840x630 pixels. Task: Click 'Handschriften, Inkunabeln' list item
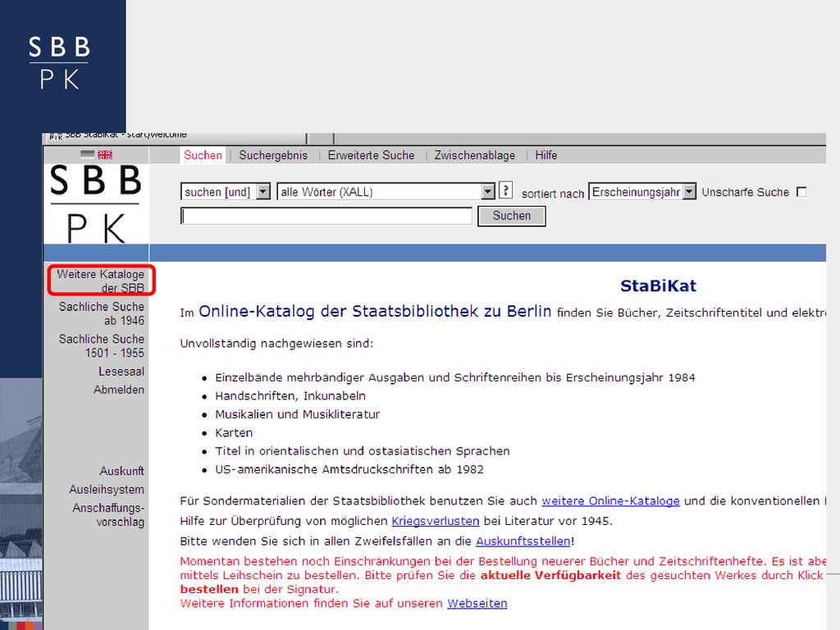pyautogui.click(x=290, y=396)
